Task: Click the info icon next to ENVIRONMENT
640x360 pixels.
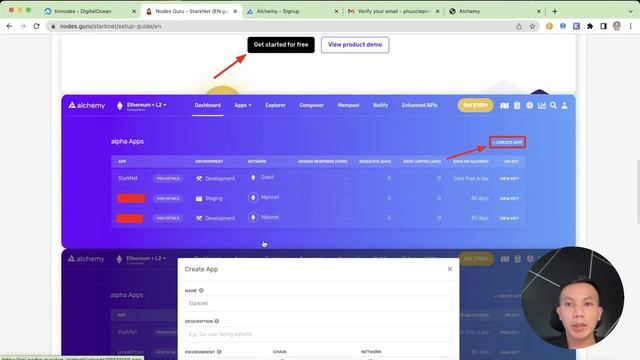Action: [219, 351]
